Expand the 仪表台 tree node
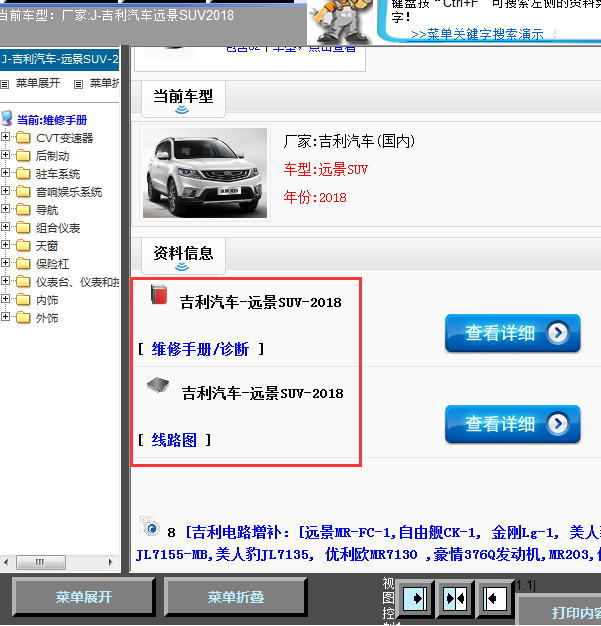Viewport: 601px width, 626px height. tap(5, 281)
